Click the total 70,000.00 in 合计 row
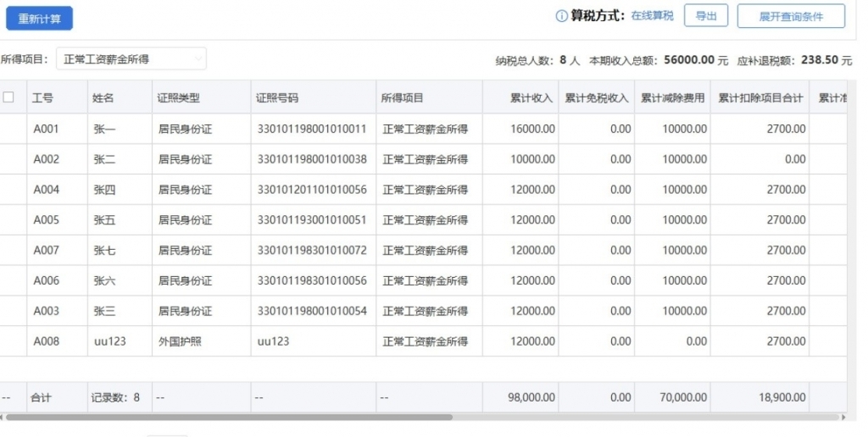868x437 pixels. tap(683, 397)
